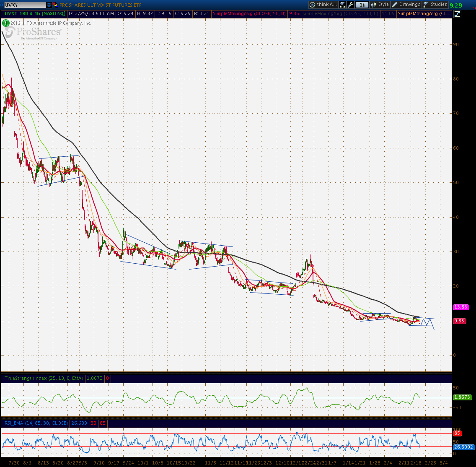This screenshot has width=476, height=467.
Task: Click the blue 26.6092 RSI axis bubble
Action: point(463,447)
